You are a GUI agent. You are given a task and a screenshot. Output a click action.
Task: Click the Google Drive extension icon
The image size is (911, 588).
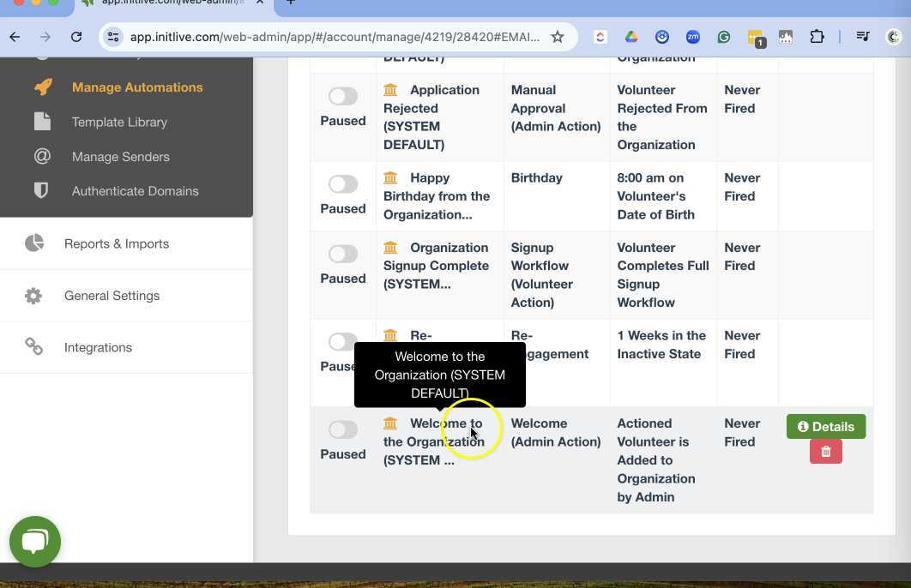[x=630, y=37]
